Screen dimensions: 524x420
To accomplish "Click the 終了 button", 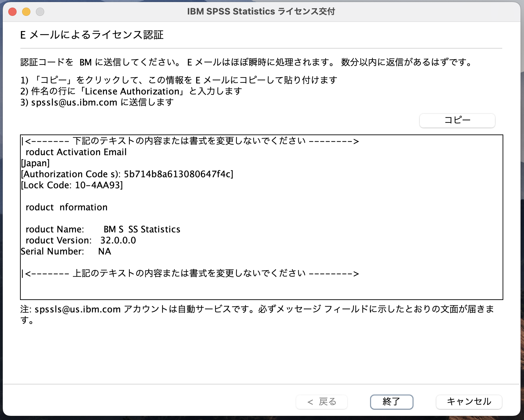I will pyautogui.click(x=391, y=402).
